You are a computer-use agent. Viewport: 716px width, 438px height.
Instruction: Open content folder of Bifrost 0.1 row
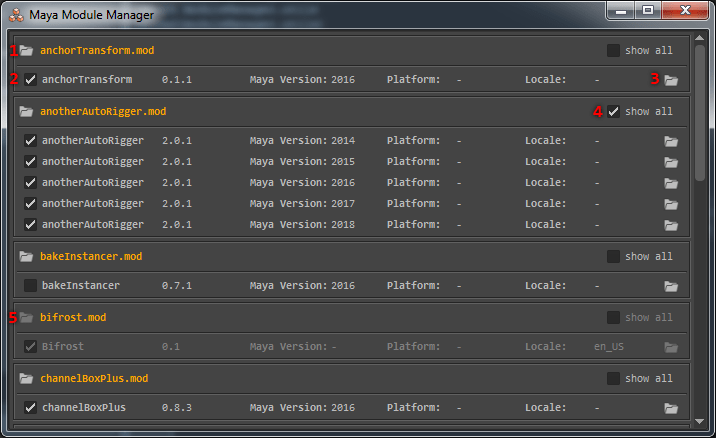[x=671, y=347]
